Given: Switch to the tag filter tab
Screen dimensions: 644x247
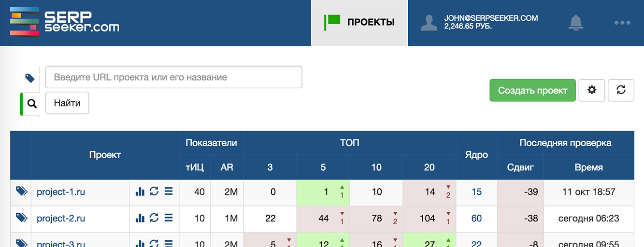Looking at the screenshot, I should click(30, 78).
